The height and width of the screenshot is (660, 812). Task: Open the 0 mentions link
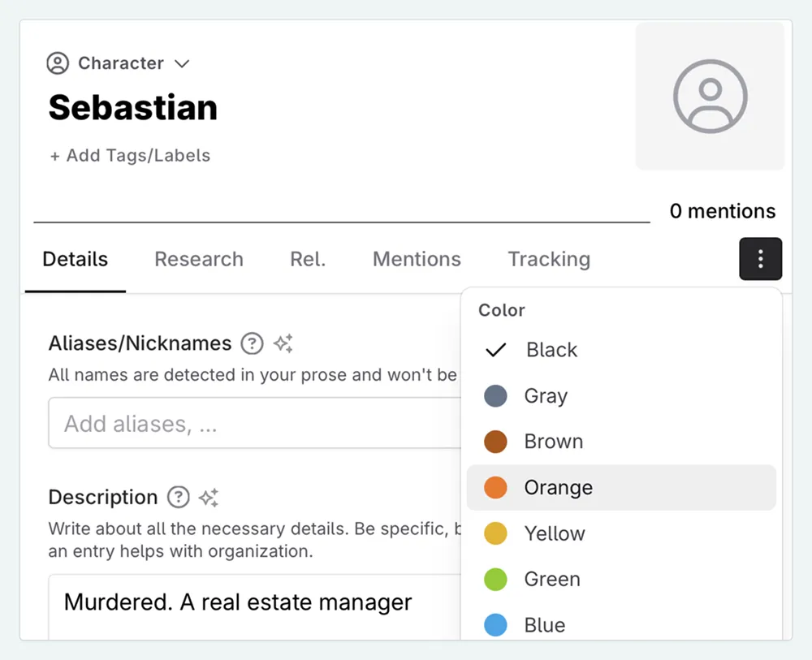tap(722, 210)
